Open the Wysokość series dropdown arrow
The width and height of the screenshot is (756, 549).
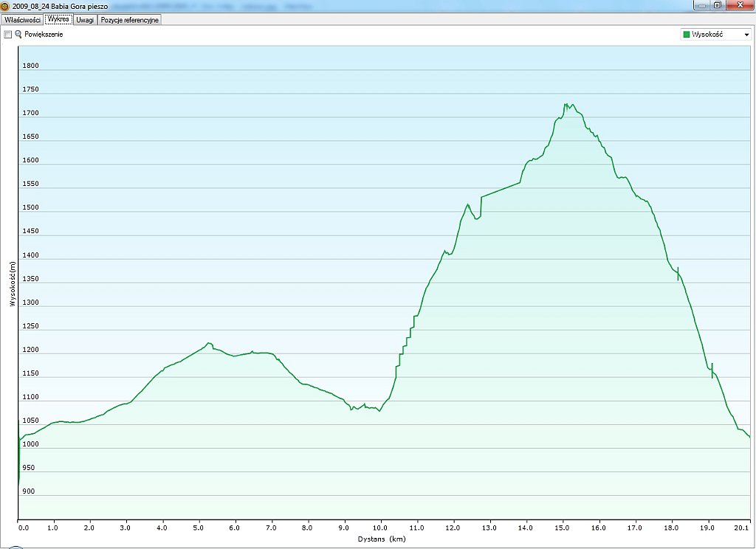point(746,35)
